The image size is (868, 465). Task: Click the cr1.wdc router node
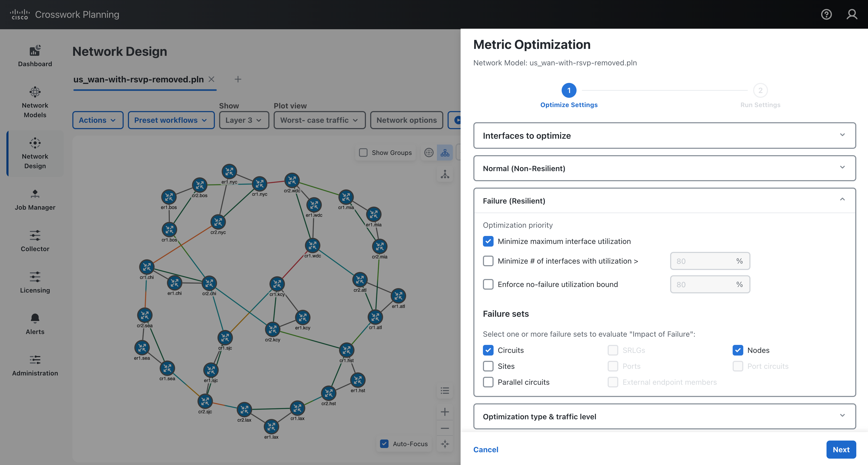tap(312, 246)
